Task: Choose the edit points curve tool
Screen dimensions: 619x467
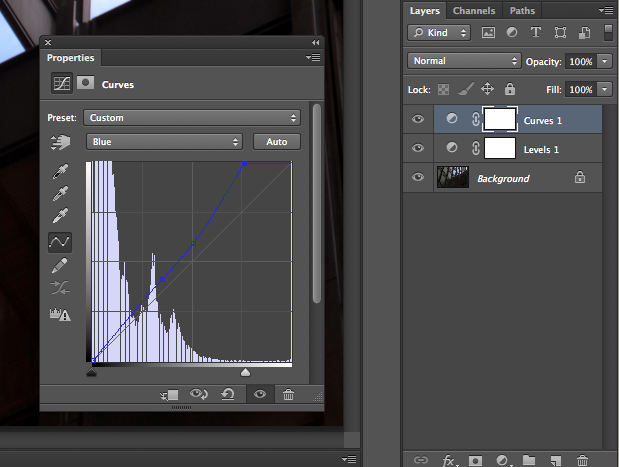Action: 59,242
